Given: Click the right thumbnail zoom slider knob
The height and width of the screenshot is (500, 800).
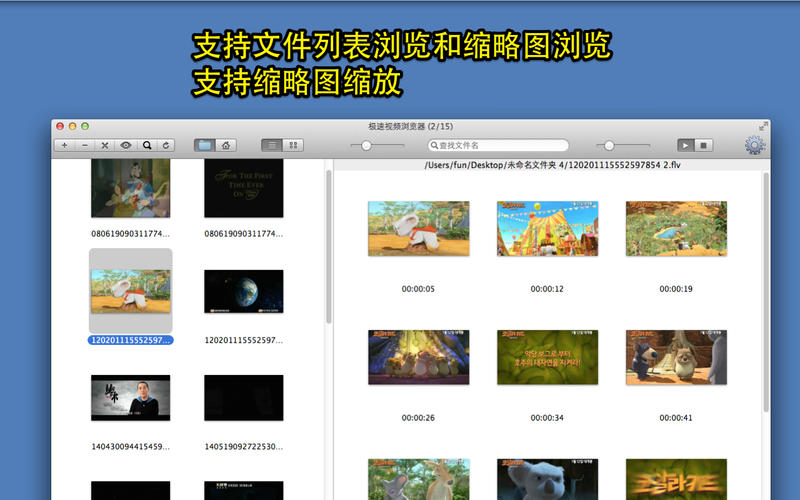Looking at the screenshot, I should click(x=609, y=146).
